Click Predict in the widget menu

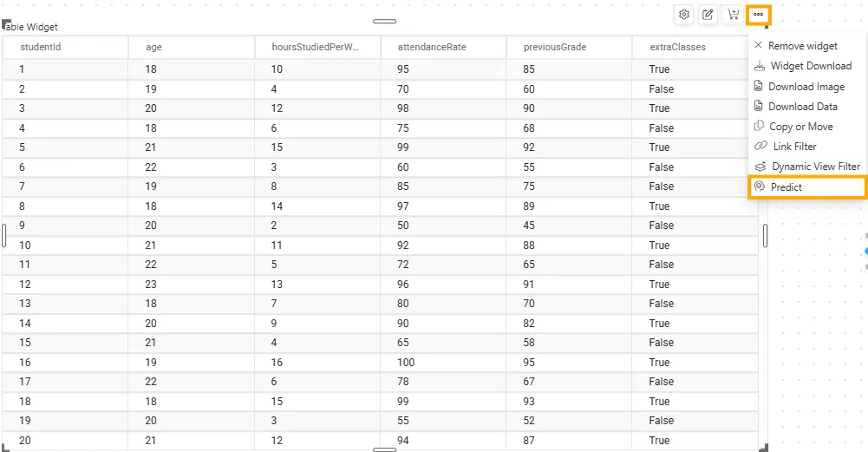pos(786,187)
